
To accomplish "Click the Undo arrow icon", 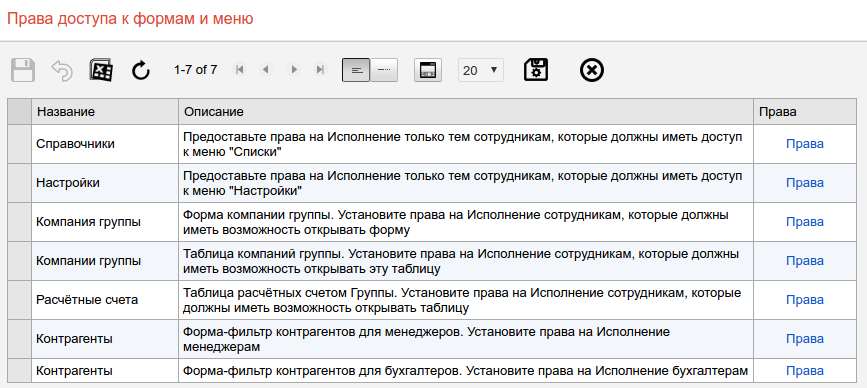I will coord(62,70).
